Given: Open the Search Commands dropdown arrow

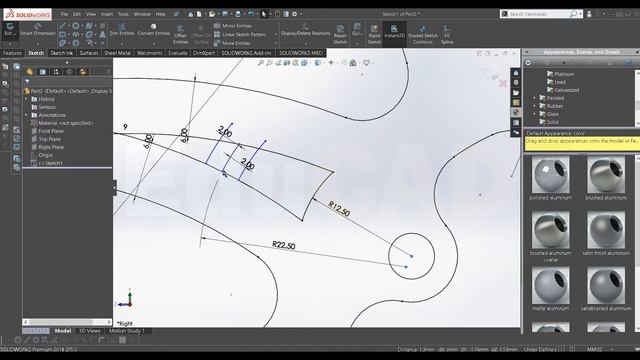Looking at the screenshot, I should [580, 14].
